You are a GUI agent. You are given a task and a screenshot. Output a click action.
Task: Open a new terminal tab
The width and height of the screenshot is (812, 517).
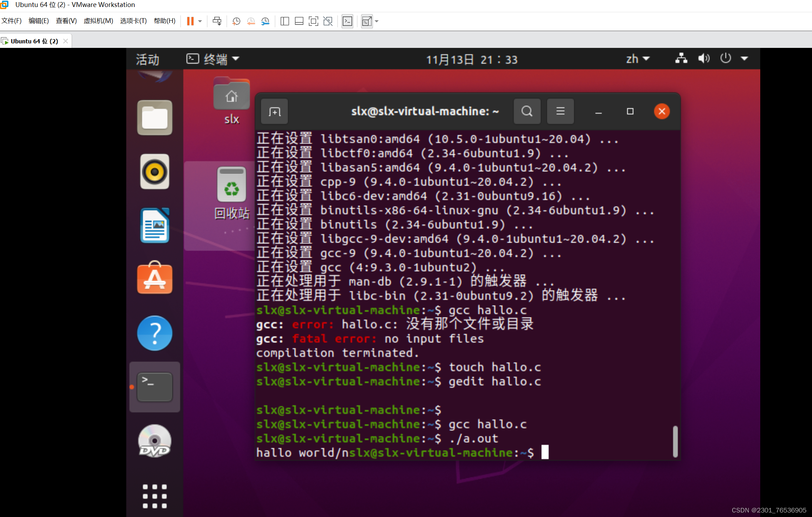(x=275, y=112)
